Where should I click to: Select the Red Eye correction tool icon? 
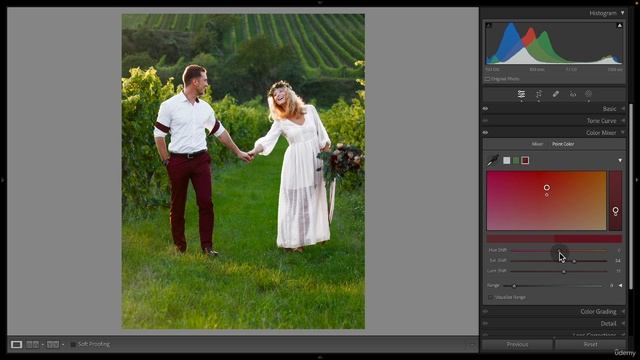(573, 94)
